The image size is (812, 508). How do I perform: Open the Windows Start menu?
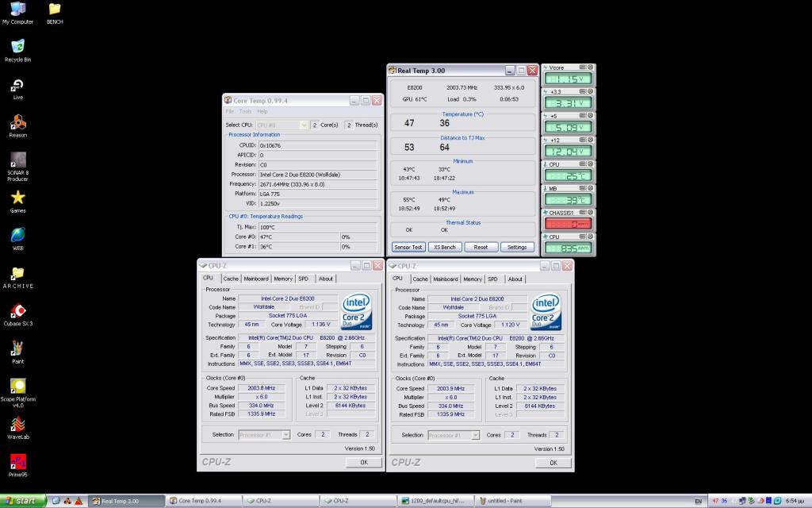tap(23, 501)
